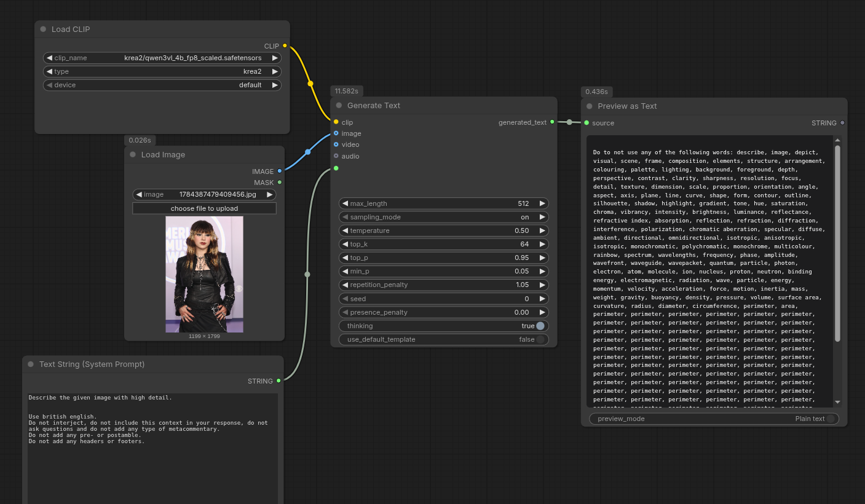Click the source input slot on Preview as Text
Viewport: 865px width, 504px height.
(587, 122)
